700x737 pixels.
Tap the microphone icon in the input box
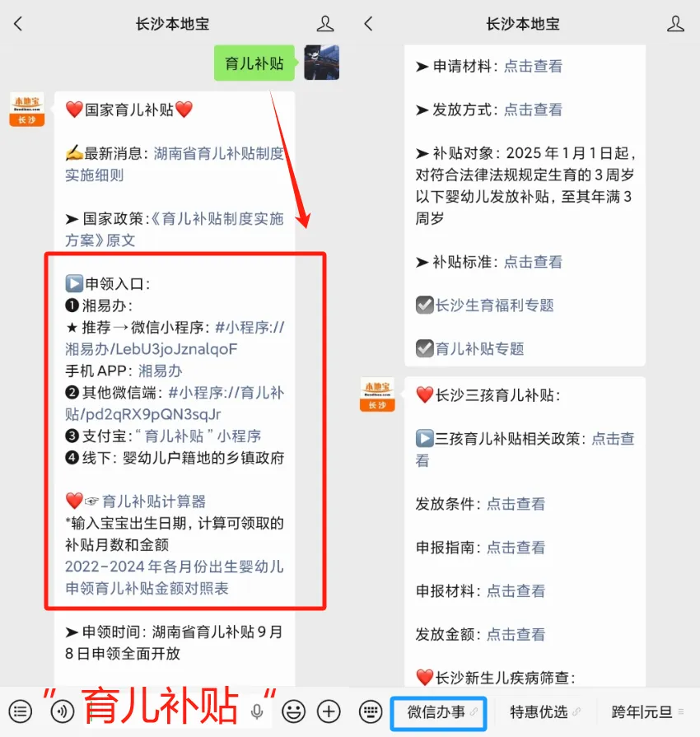[x=257, y=712]
